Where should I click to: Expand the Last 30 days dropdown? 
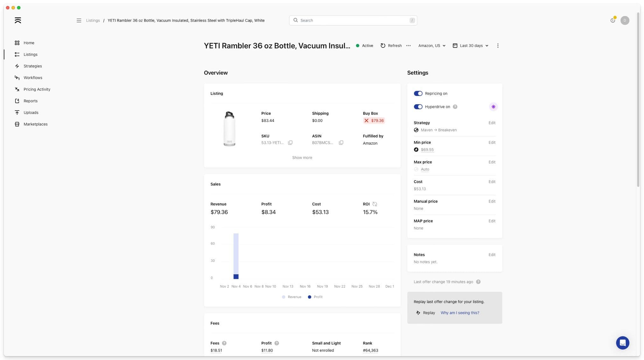(471, 46)
